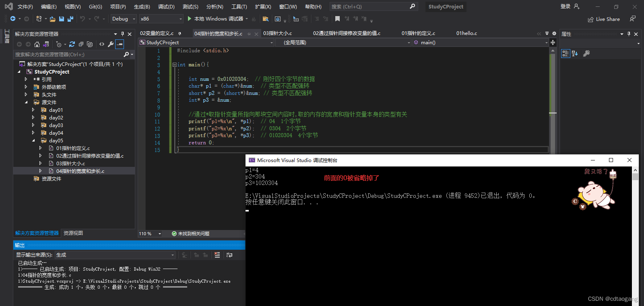Click the Save All toolbar icon

70,19
